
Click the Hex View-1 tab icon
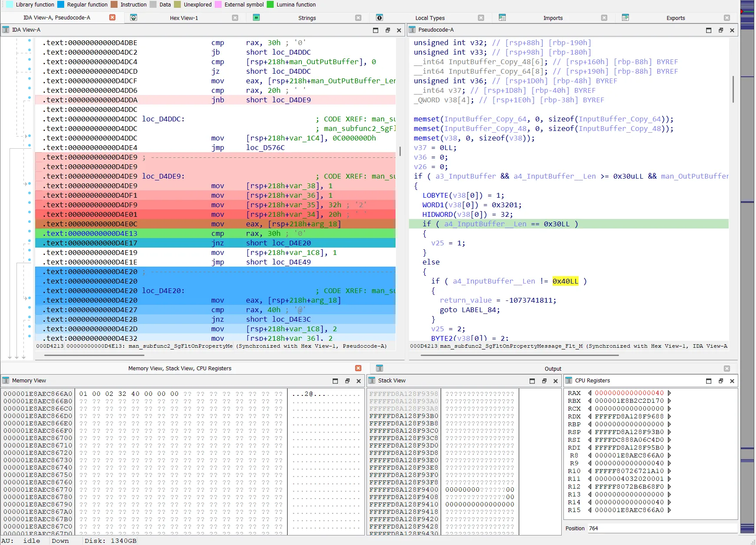[134, 18]
